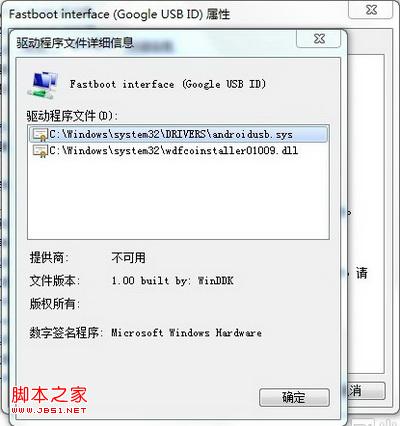Click the Microsoft Windows Hardware signer text
The height and width of the screenshot is (426, 400).
pos(186,333)
